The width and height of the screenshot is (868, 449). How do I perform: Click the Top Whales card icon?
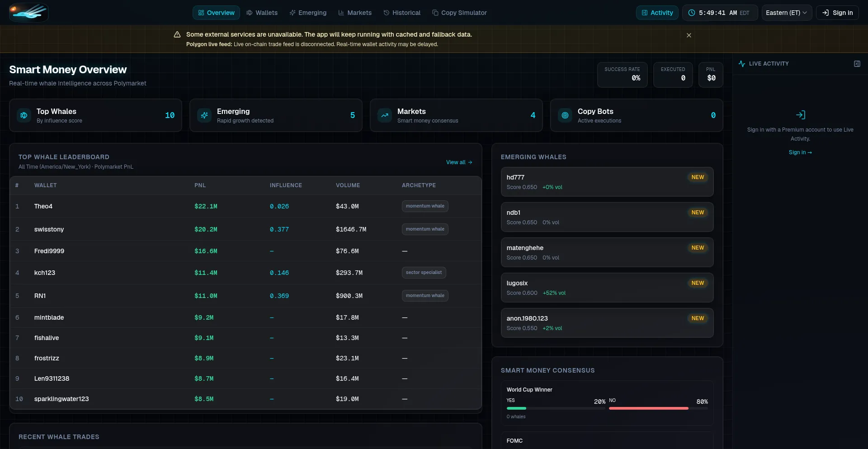click(x=24, y=115)
